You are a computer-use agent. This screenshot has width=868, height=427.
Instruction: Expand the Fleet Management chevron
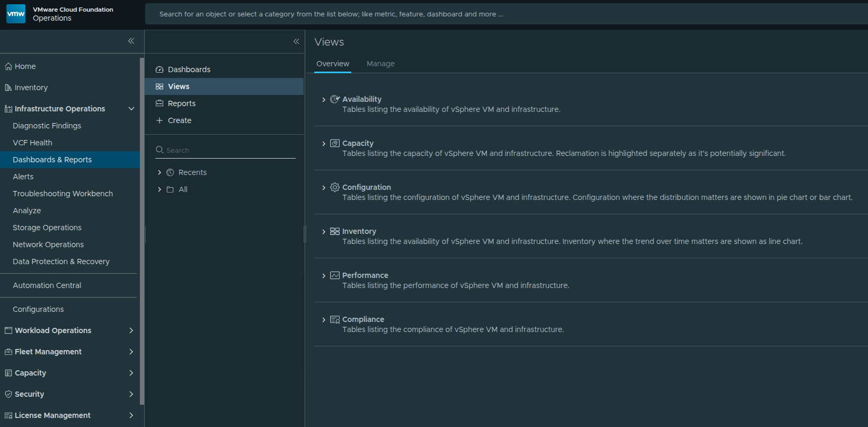[131, 352]
